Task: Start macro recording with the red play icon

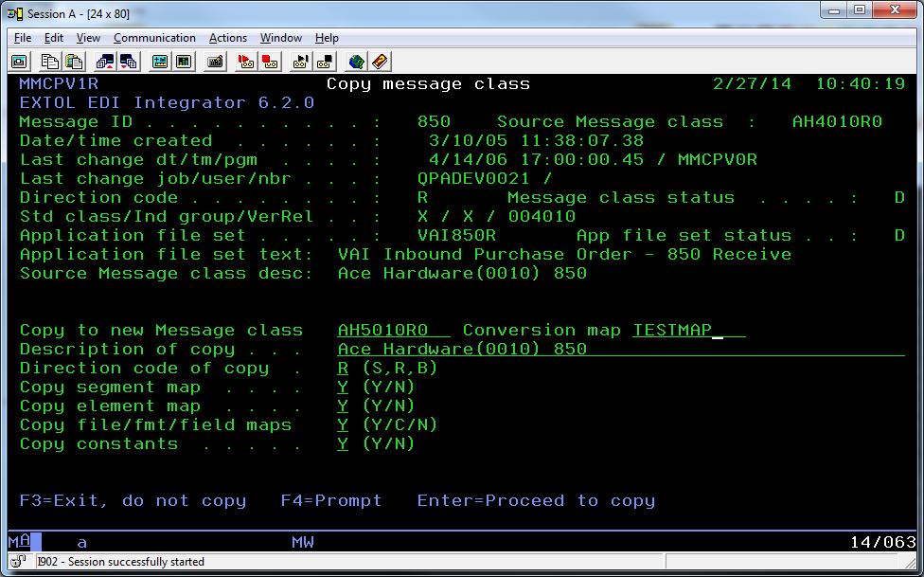Action: 246,62
